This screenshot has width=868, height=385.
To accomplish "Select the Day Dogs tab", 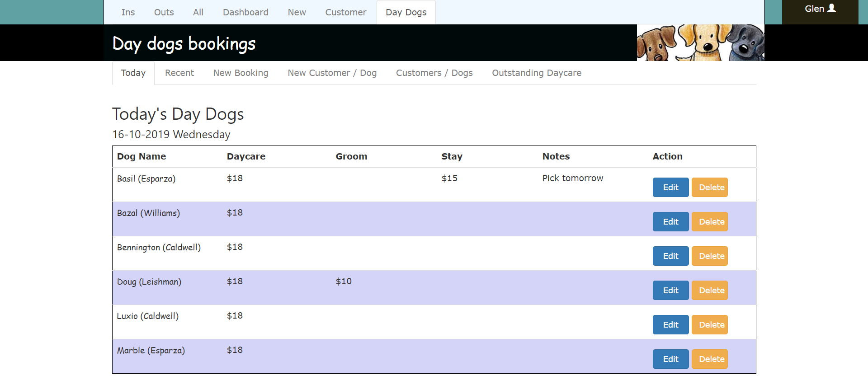I will [x=406, y=12].
